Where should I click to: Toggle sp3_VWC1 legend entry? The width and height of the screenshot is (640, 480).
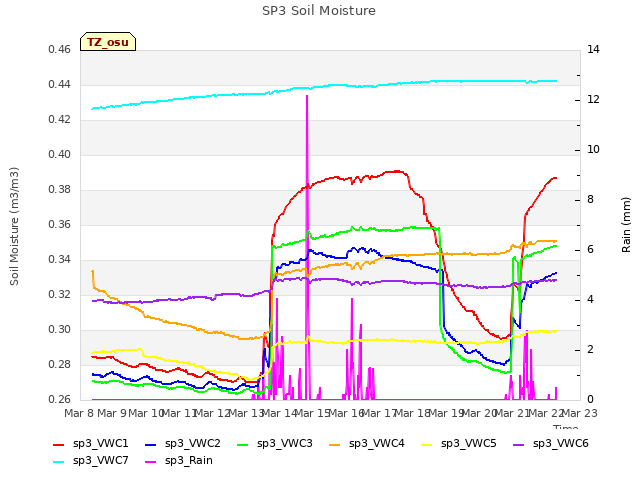(91, 444)
